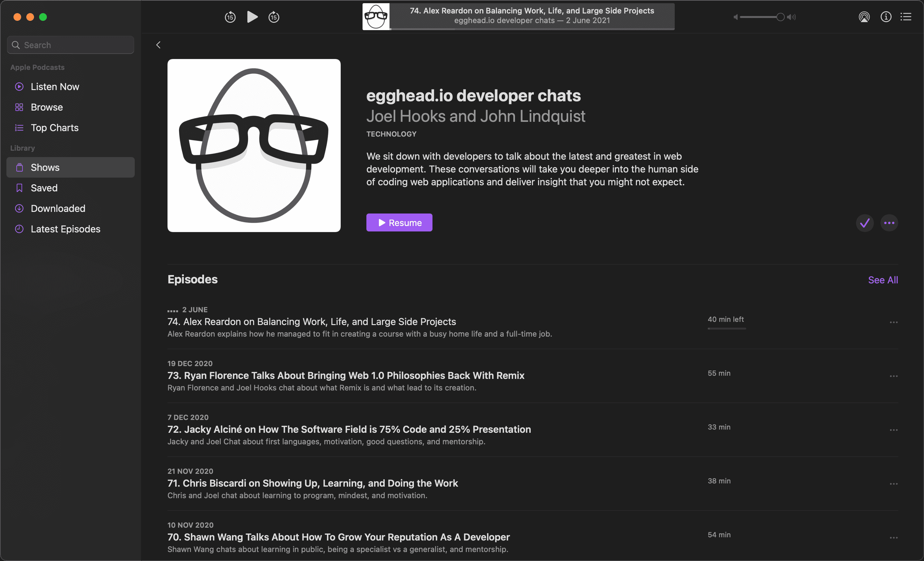Skip forward 15 seconds
924x561 pixels.
point(274,17)
